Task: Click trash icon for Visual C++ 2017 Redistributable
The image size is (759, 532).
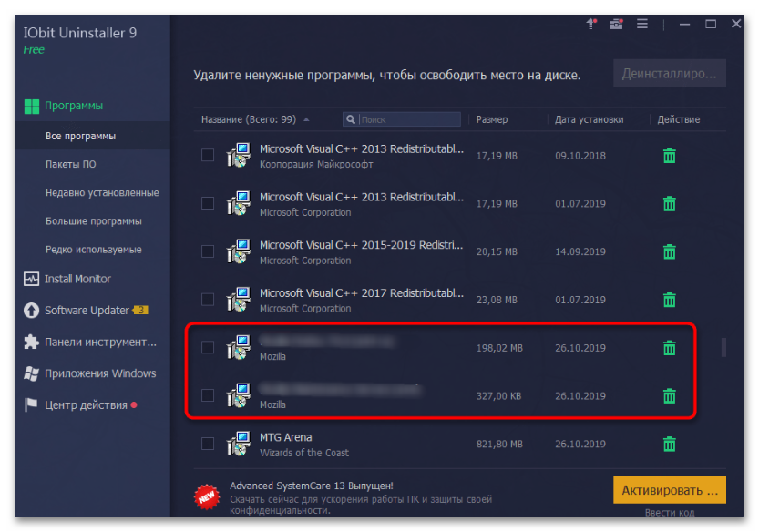Action: 669,300
